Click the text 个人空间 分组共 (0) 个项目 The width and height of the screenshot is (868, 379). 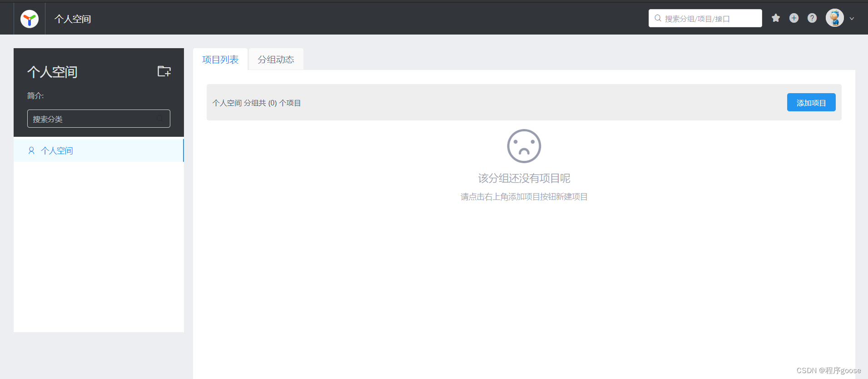coord(257,103)
